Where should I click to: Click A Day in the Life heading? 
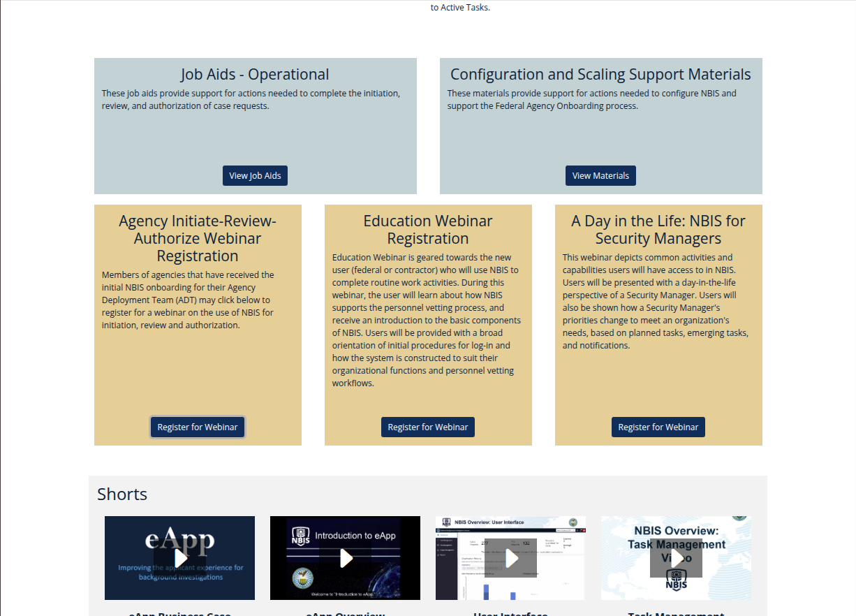tap(658, 230)
